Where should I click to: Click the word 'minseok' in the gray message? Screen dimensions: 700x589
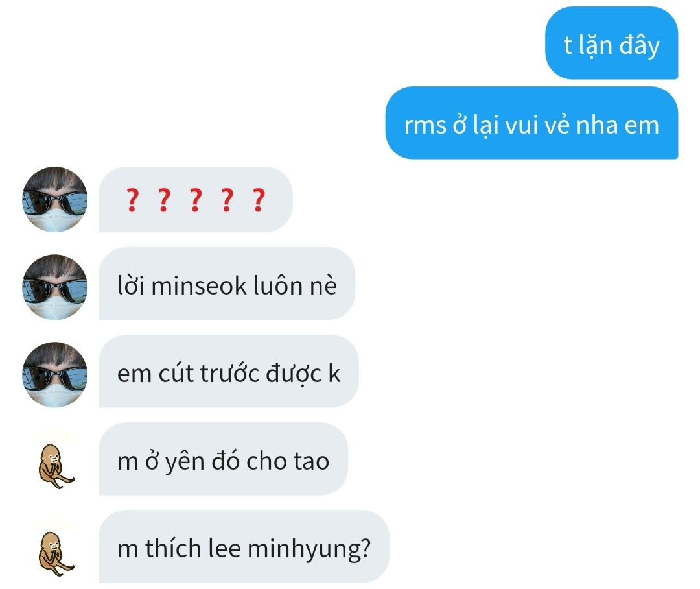pos(199,286)
